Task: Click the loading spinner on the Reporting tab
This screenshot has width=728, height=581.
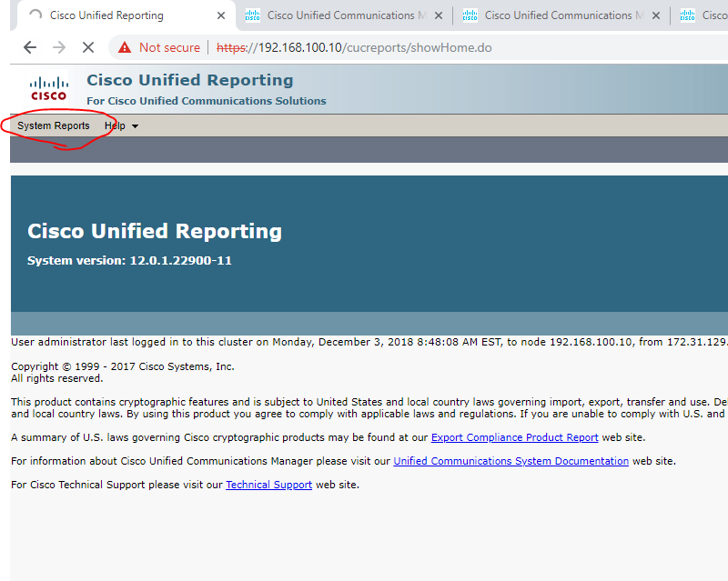Action: 35,15
